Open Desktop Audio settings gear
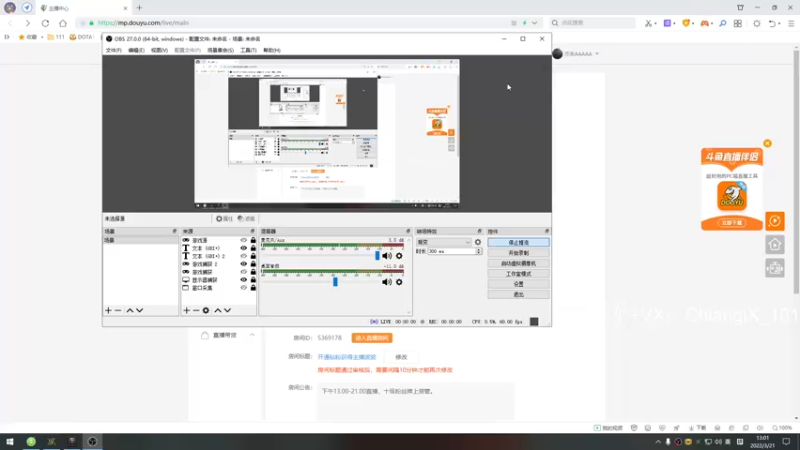 (x=399, y=282)
